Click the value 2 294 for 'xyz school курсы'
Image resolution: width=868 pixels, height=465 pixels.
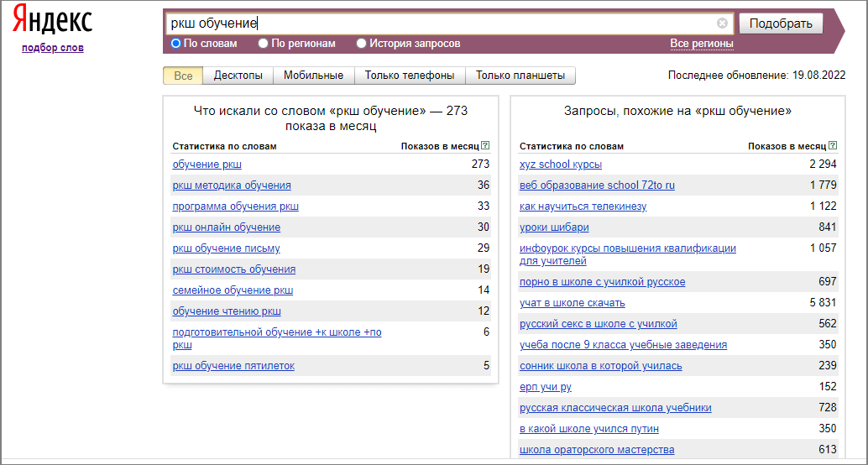[x=824, y=165]
